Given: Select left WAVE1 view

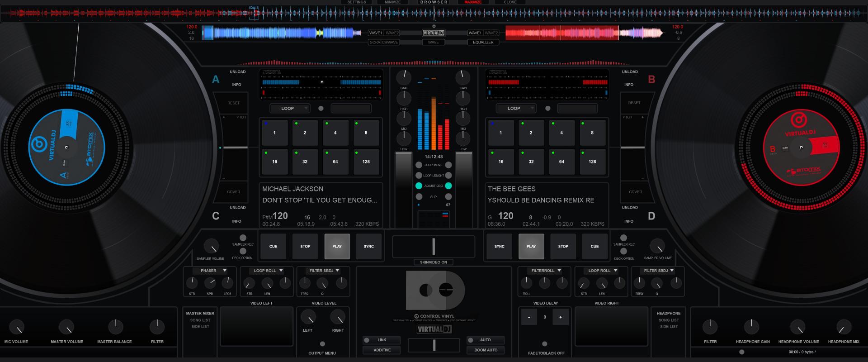Looking at the screenshot, I should tap(376, 33).
